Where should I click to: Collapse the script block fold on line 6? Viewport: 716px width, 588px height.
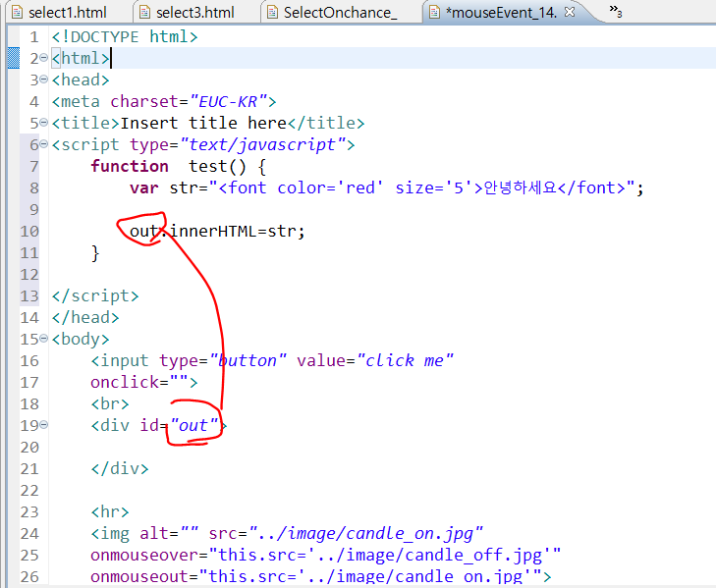pyautogui.click(x=44, y=144)
